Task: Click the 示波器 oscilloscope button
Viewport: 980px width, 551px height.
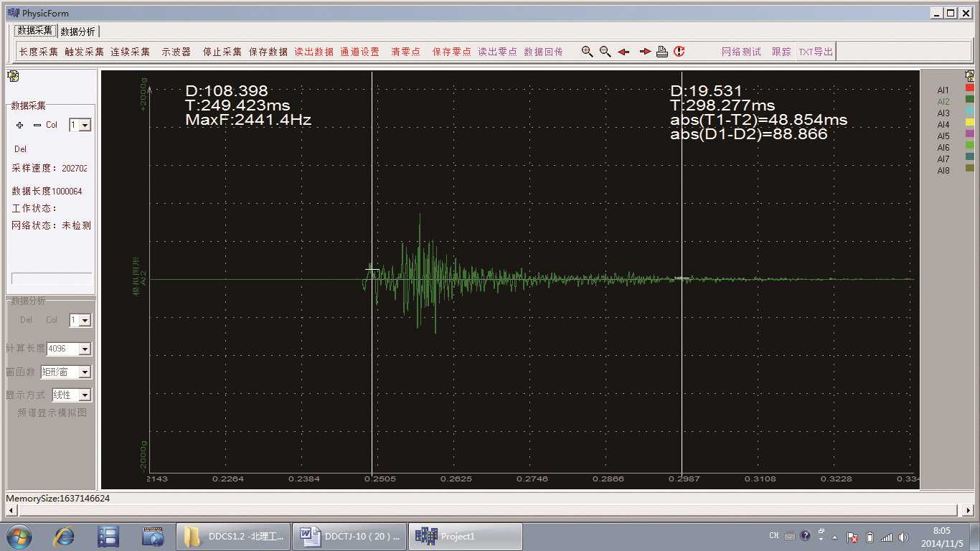Action: [176, 52]
